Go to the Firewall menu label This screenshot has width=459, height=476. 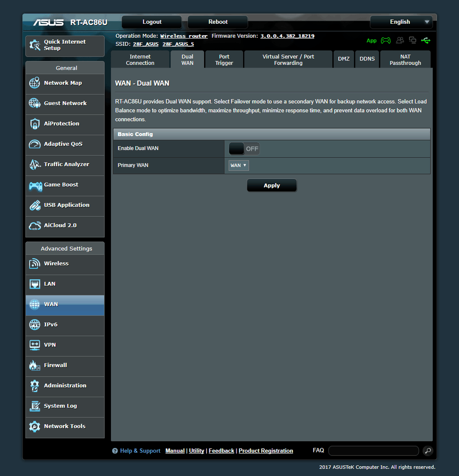tap(55, 365)
